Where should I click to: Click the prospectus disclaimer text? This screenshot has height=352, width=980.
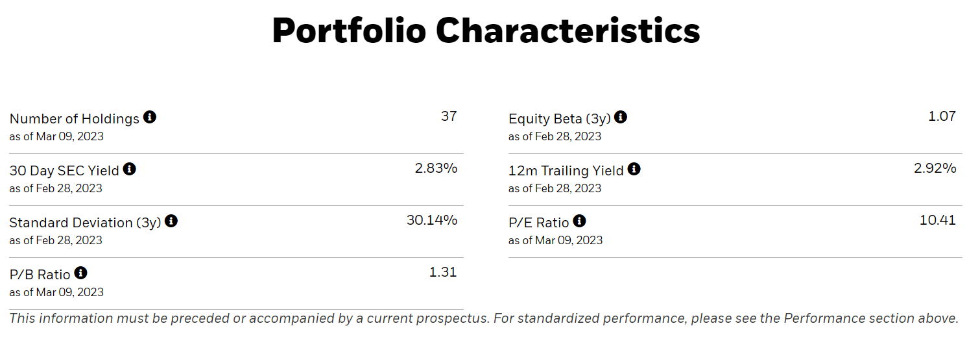click(484, 318)
